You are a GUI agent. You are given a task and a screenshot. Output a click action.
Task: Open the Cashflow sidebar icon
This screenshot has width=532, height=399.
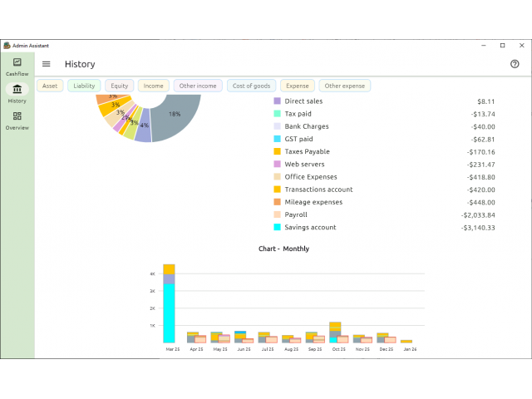17,64
